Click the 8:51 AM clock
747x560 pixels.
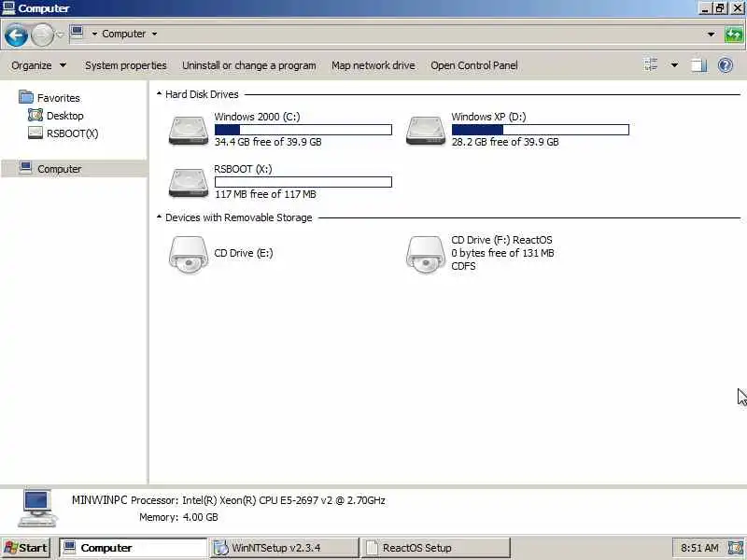coord(699,548)
